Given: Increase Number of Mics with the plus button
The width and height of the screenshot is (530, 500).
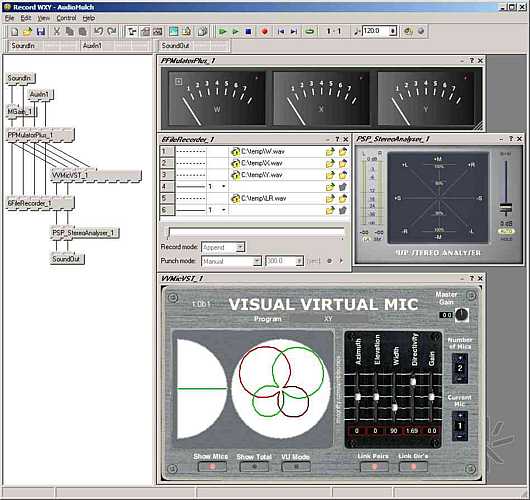Looking at the screenshot, I should coord(460,358).
